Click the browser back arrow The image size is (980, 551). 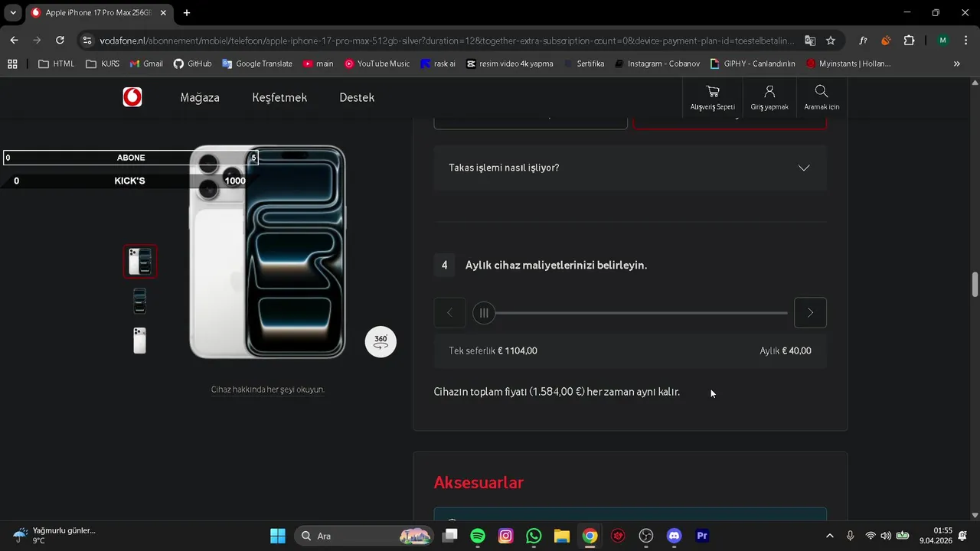click(x=14, y=40)
